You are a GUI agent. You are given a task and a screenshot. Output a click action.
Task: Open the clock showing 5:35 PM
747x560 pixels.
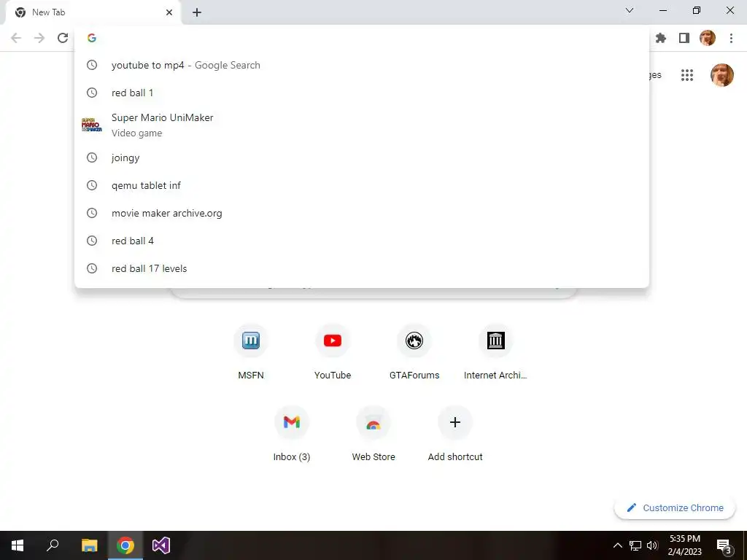(x=684, y=545)
